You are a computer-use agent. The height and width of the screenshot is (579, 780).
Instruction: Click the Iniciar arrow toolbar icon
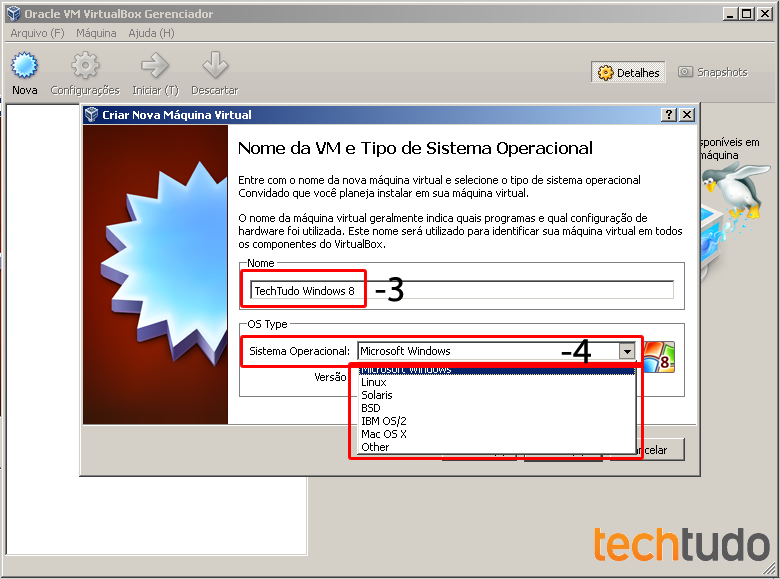click(x=155, y=66)
